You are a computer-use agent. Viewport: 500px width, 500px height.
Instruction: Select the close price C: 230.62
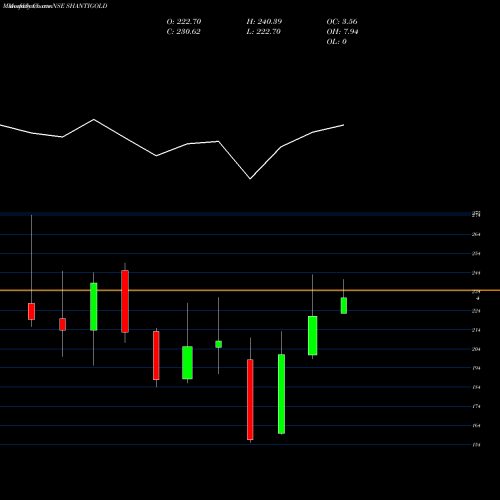[x=183, y=31]
